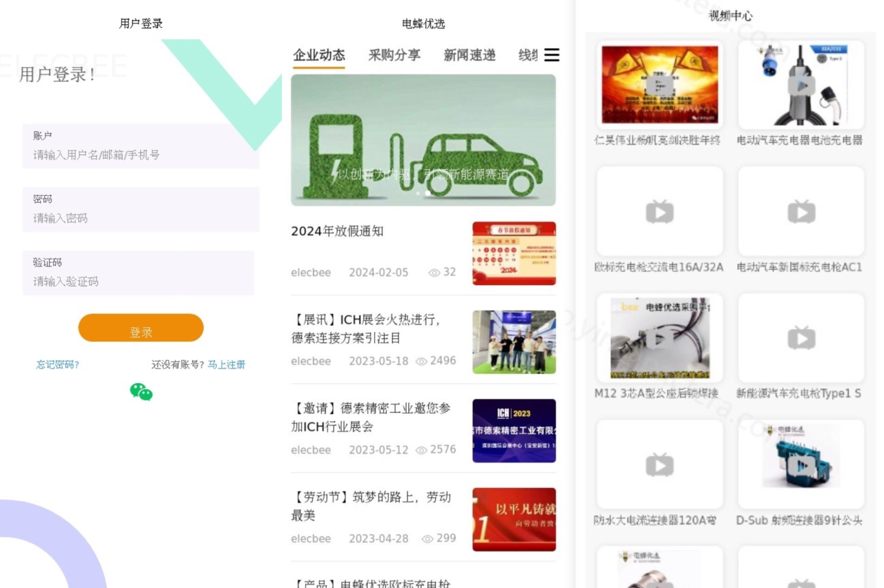Screen dimensions: 884x588
Task: Click the elecbee author on 2024-02-05 post
Action: tap(311, 273)
